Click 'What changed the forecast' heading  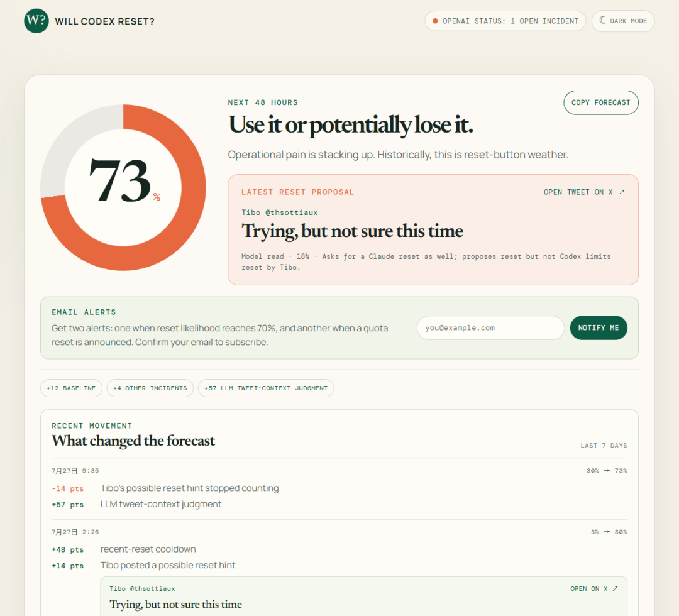tap(133, 441)
